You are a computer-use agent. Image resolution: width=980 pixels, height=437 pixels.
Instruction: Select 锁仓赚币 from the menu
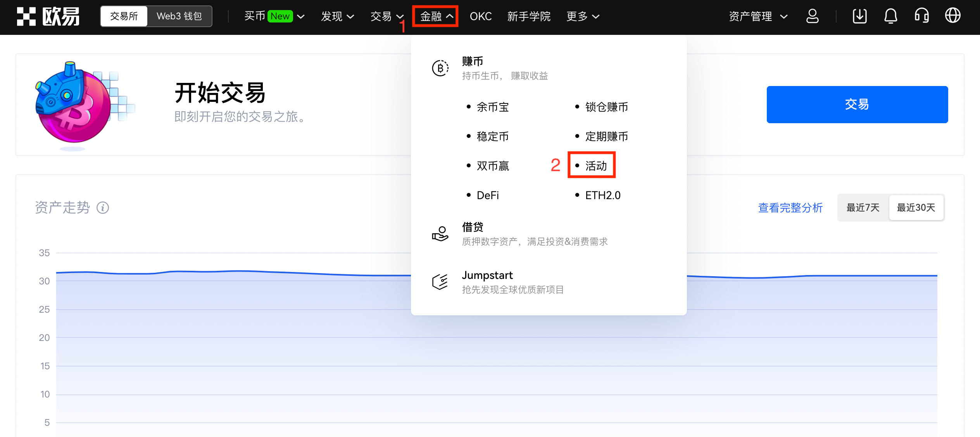607,107
